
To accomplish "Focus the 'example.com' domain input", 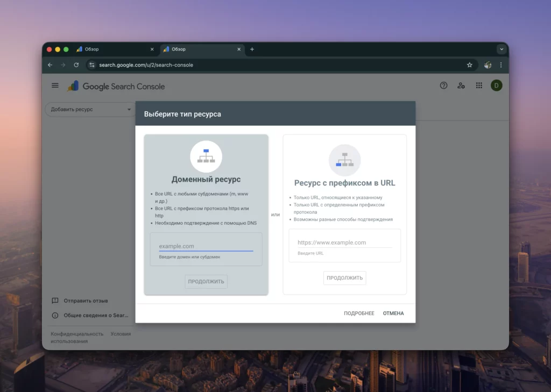I will [x=206, y=246].
